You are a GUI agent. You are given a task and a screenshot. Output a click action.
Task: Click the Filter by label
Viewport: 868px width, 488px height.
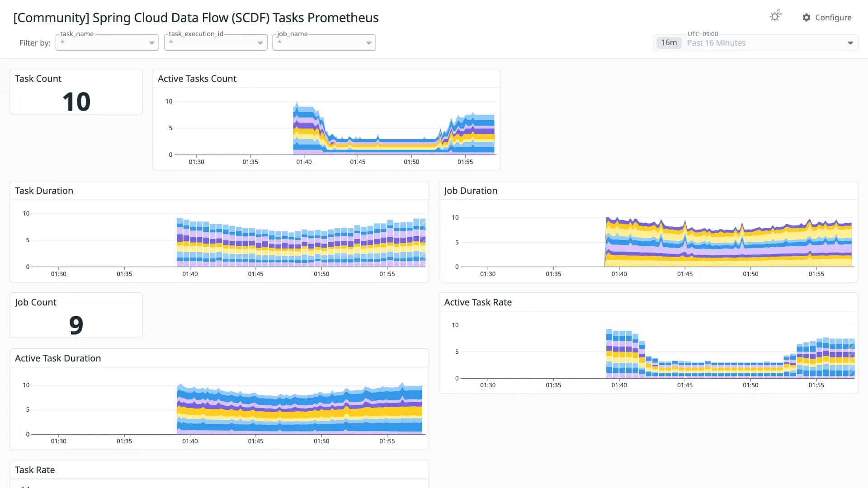point(35,43)
